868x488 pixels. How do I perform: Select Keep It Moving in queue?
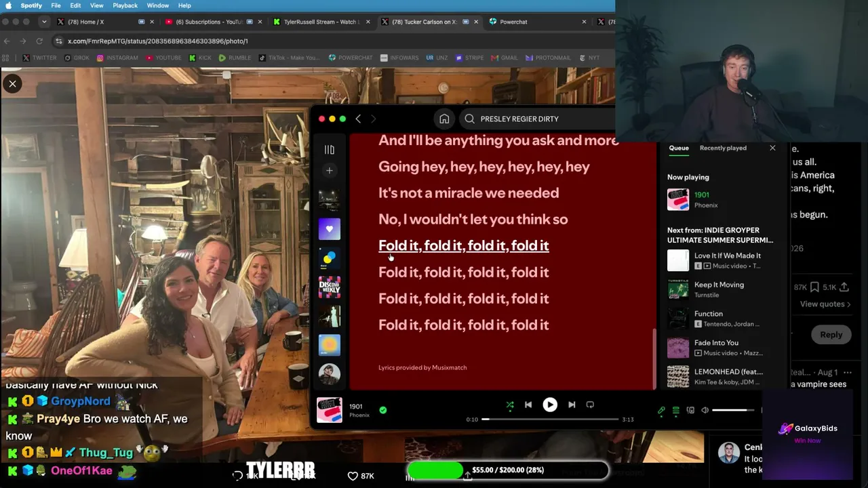tap(722, 289)
